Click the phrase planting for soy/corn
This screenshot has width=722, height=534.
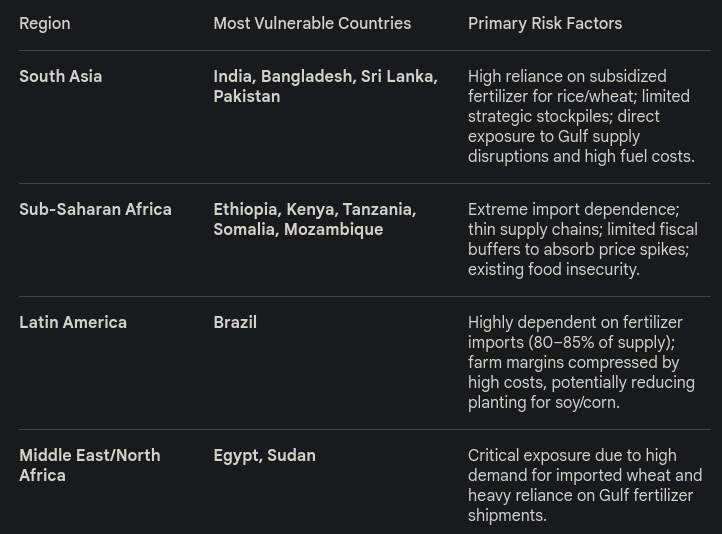click(x=544, y=403)
